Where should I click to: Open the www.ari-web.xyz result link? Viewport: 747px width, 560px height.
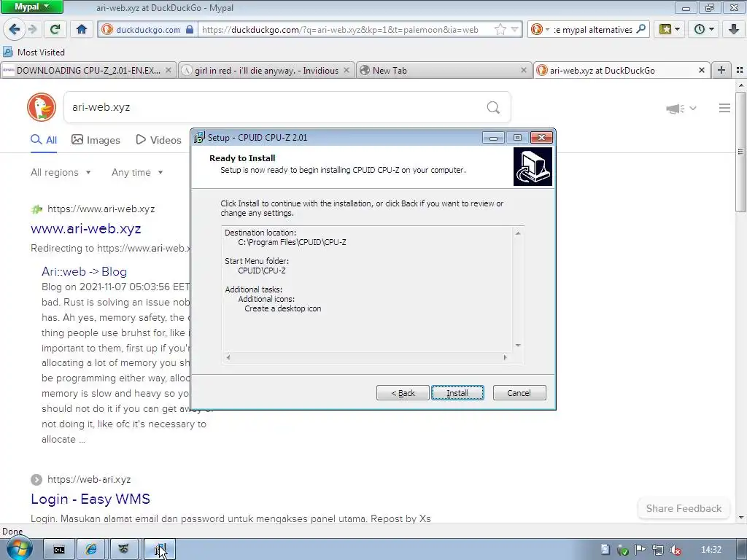tap(86, 228)
